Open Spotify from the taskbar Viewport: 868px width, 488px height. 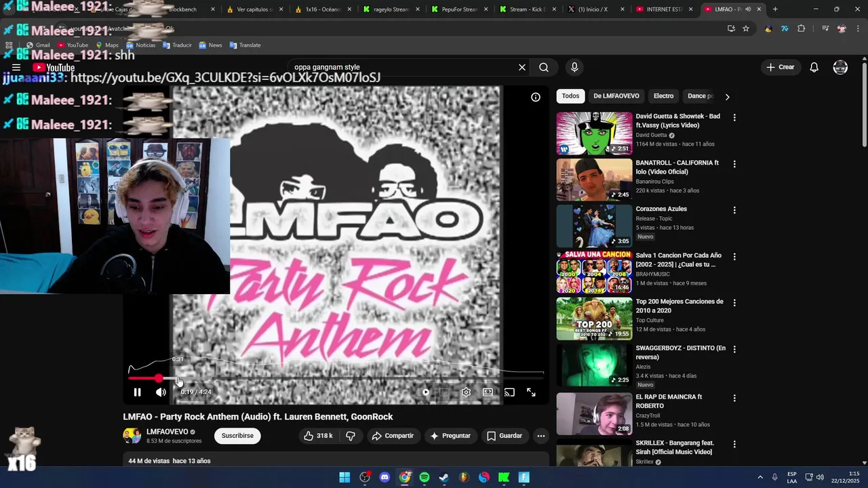click(425, 477)
